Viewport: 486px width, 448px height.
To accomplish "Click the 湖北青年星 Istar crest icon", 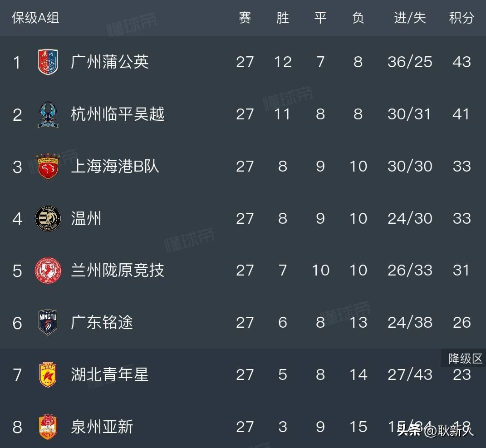I will pos(48,375).
